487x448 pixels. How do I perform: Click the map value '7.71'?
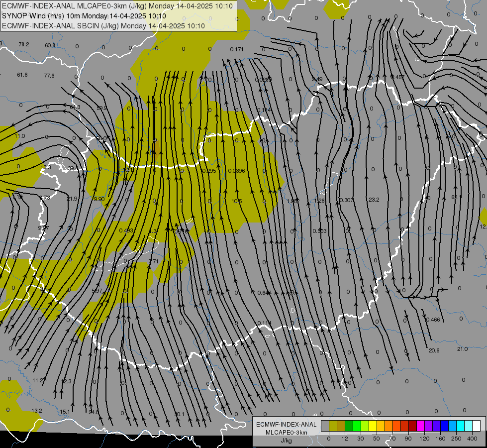[x=154, y=261]
